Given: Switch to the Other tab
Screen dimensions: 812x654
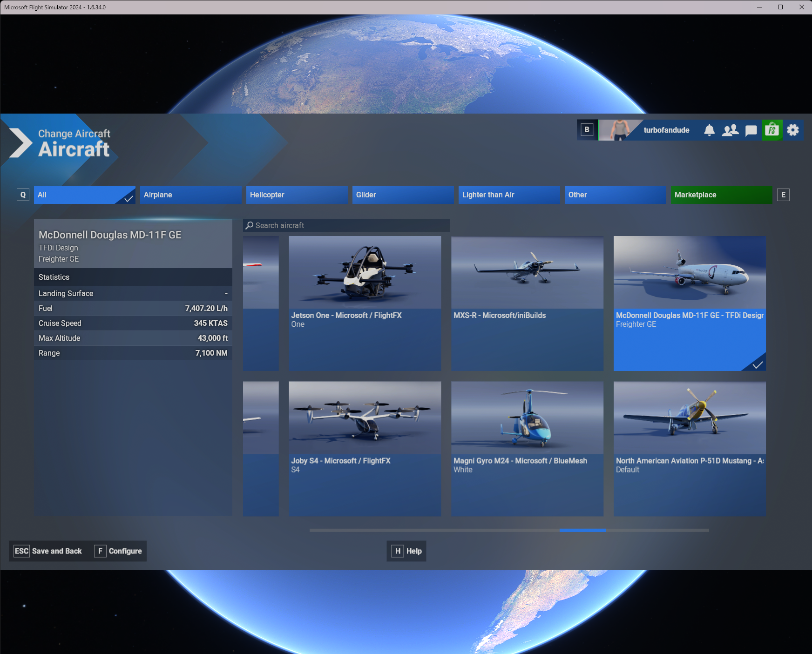Looking at the screenshot, I should [x=616, y=195].
